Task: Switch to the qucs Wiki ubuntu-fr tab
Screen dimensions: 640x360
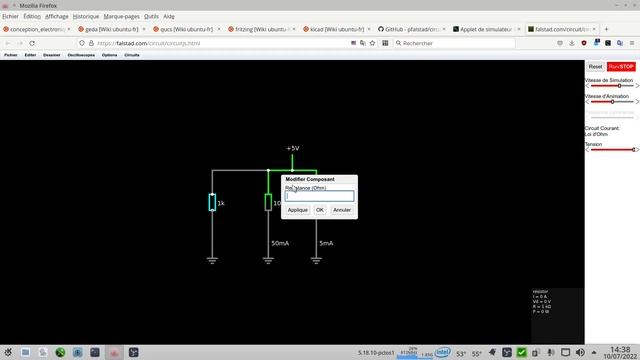Action: (186, 29)
